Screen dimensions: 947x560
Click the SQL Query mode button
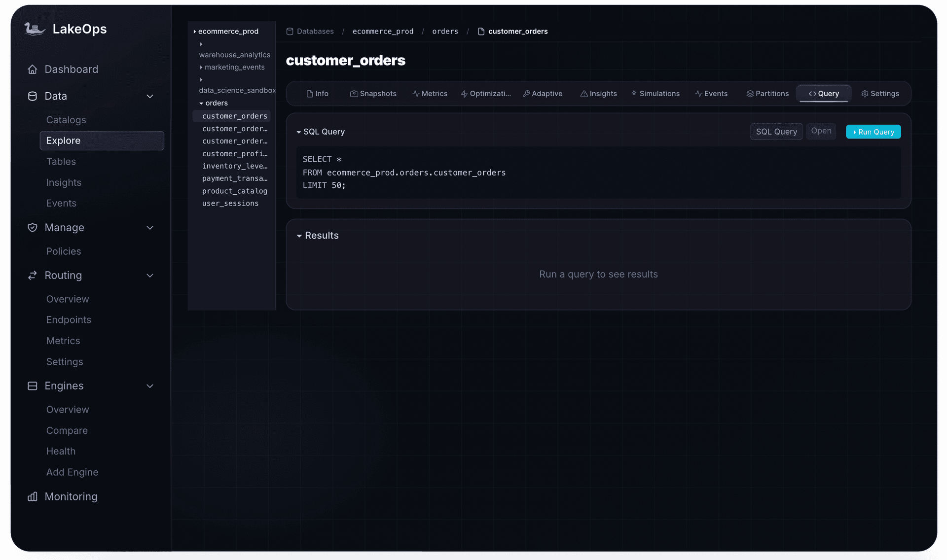pyautogui.click(x=776, y=132)
